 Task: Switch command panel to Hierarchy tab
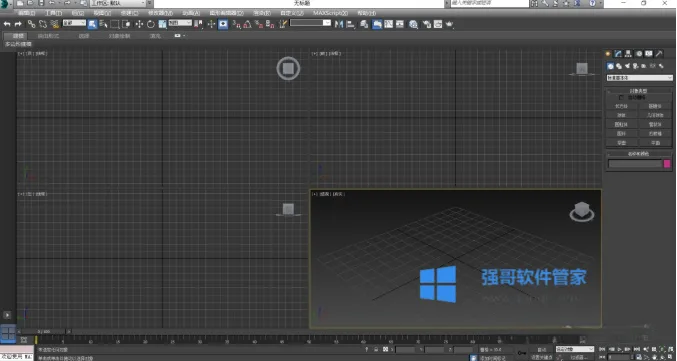tap(628, 54)
